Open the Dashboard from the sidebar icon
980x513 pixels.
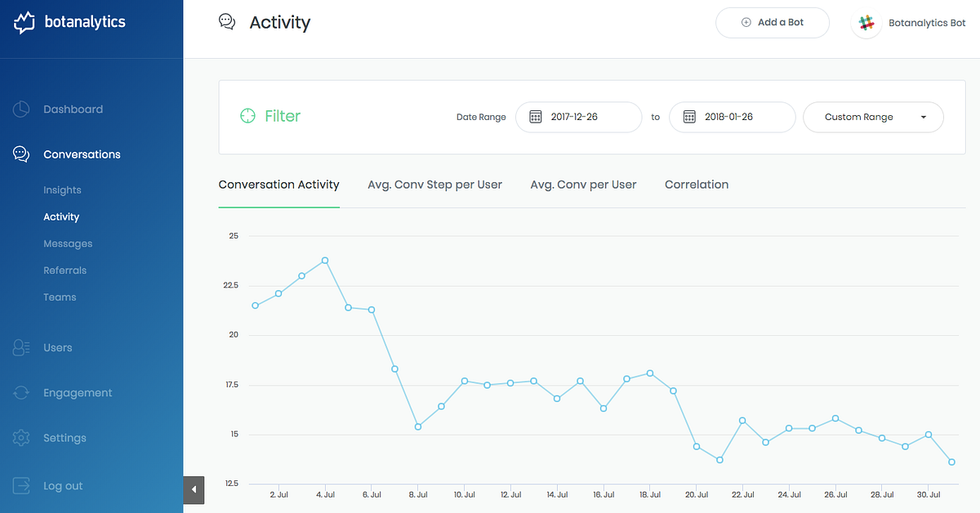[x=20, y=109]
